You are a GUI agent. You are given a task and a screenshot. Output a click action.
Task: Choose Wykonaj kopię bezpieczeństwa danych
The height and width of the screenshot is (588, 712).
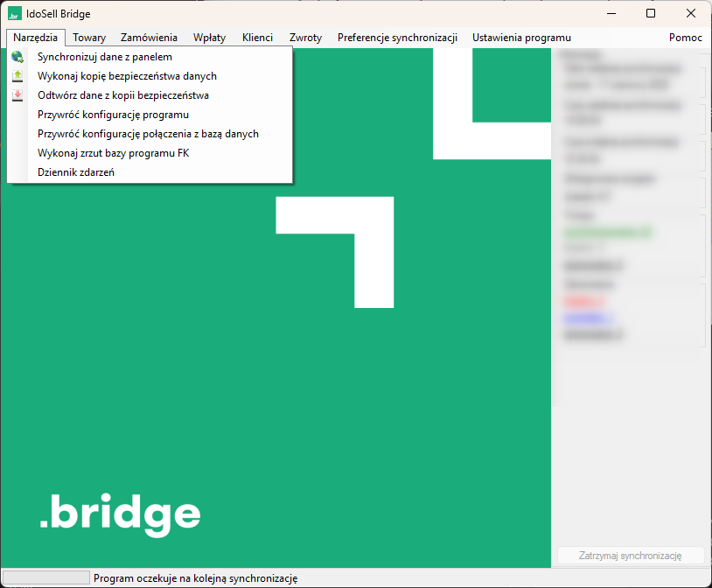(x=150, y=76)
